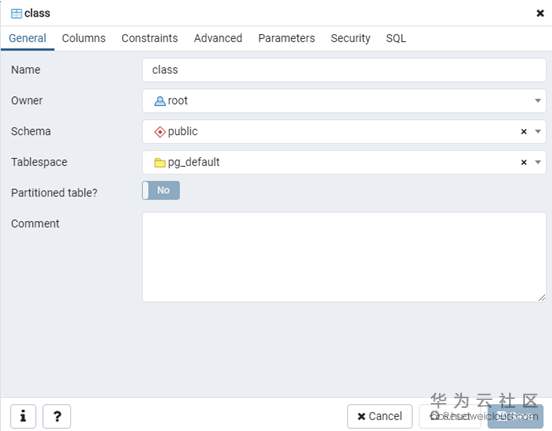Open help with the question mark button

(x=57, y=416)
